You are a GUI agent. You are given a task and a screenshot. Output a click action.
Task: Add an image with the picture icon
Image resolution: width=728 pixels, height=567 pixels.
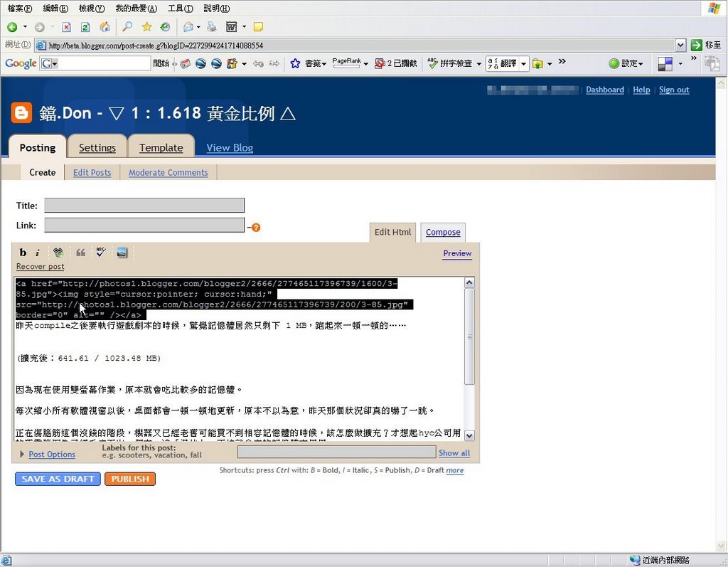click(122, 253)
